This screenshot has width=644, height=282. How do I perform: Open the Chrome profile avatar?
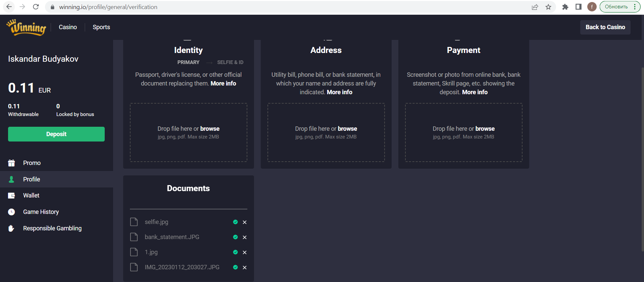tap(592, 7)
